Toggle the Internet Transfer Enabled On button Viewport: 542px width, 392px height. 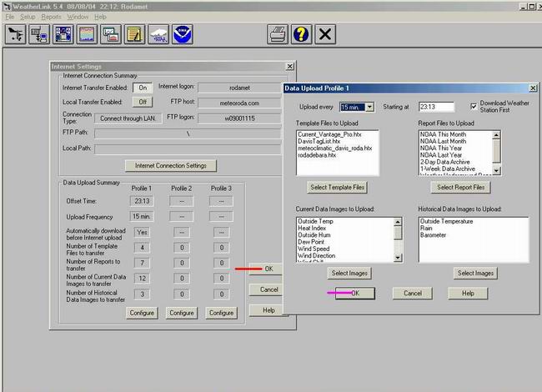click(143, 88)
